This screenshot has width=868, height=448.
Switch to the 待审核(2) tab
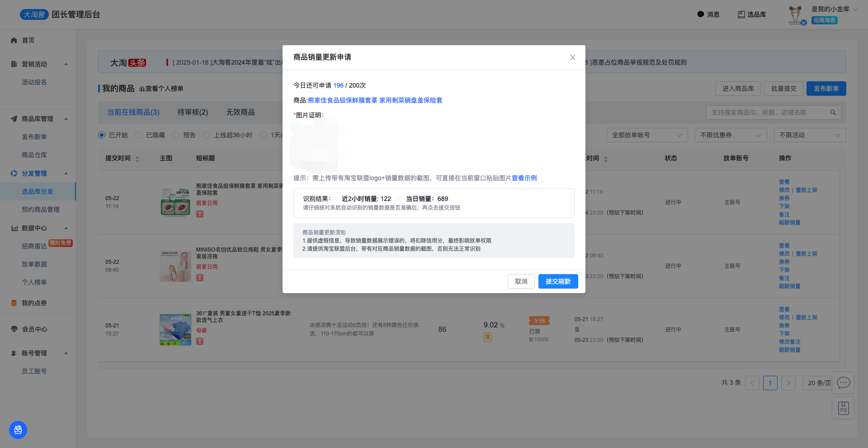[193, 112]
